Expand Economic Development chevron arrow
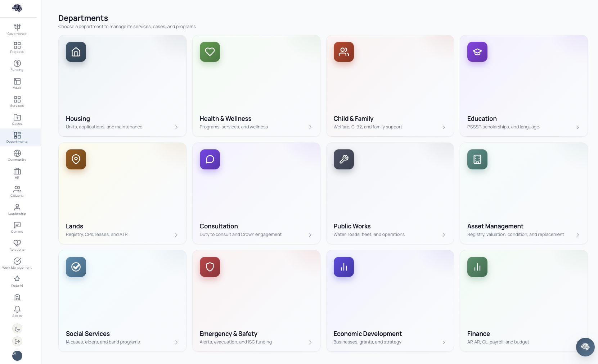This screenshot has width=598, height=364. click(x=444, y=342)
